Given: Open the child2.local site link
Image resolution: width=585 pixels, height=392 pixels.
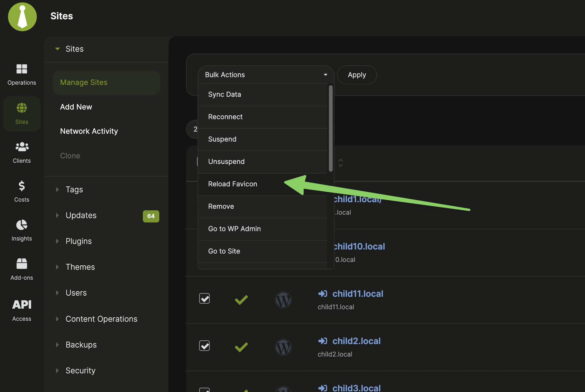Looking at the screenshot, I should (x=357, y=341).
